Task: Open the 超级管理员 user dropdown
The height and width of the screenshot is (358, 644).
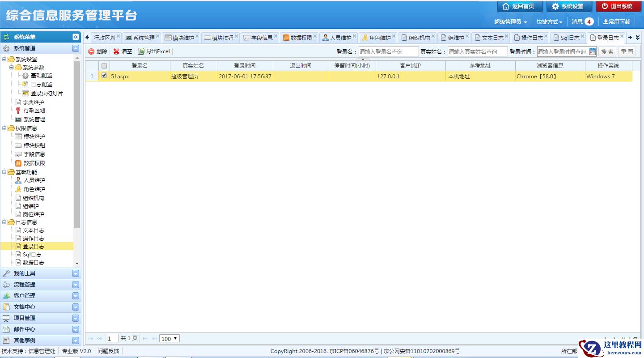Action: [510, 22]
